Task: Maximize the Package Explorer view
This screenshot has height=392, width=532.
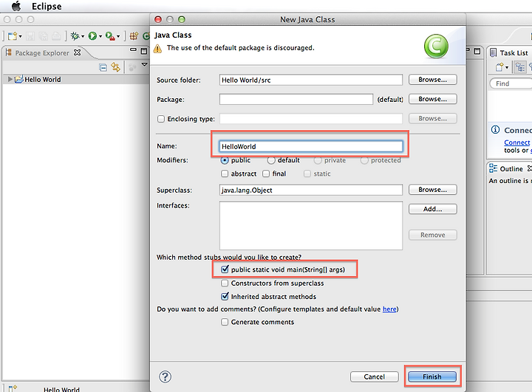Action: click(144, 51)
